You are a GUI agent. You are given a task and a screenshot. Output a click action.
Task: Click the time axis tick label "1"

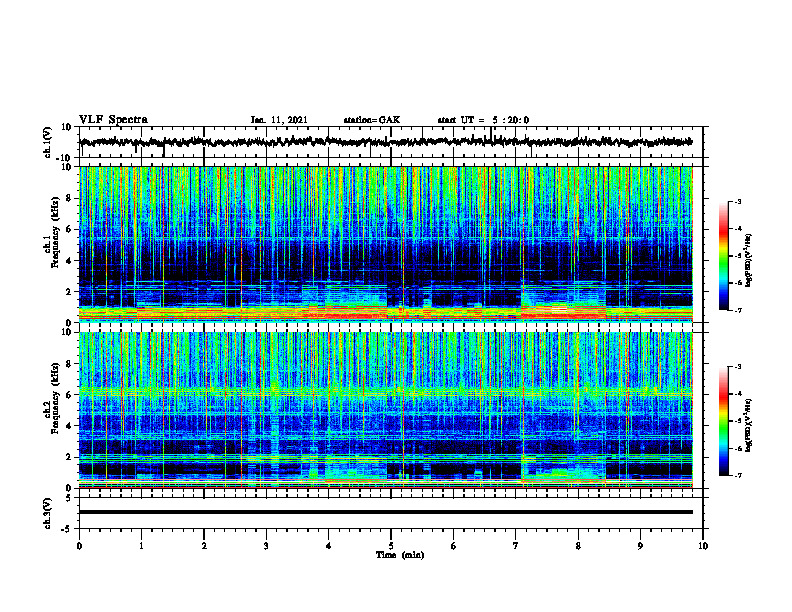(141, 546)
